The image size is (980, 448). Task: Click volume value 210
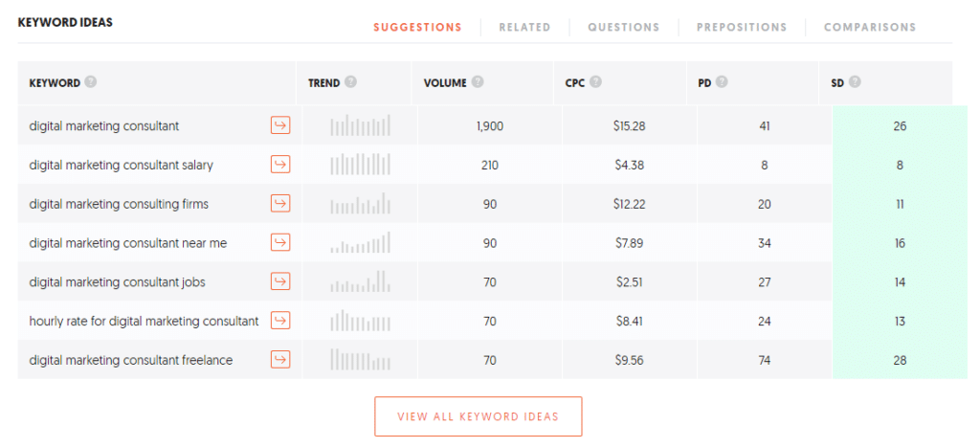(489, 166)
